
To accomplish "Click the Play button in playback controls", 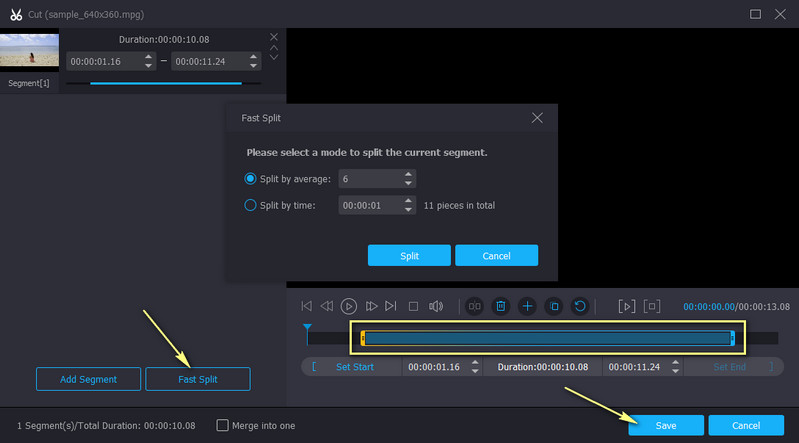I will (349, 306).
